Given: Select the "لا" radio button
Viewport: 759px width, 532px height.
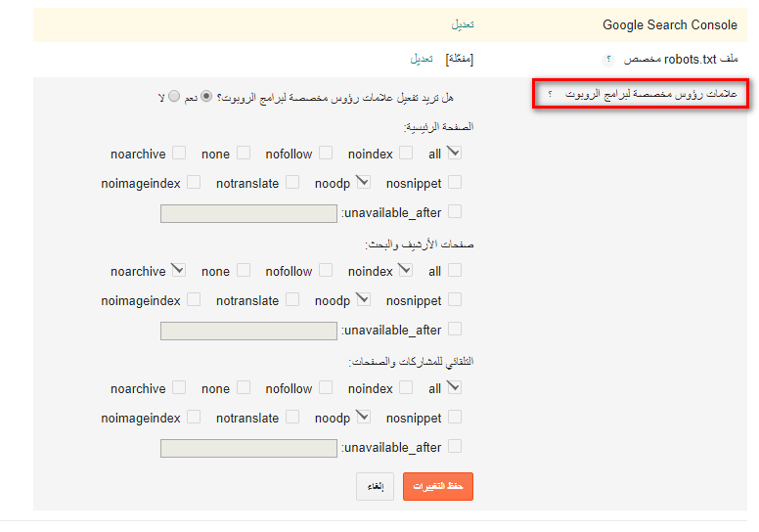Looking at the screenshot, I should point(174,97).
